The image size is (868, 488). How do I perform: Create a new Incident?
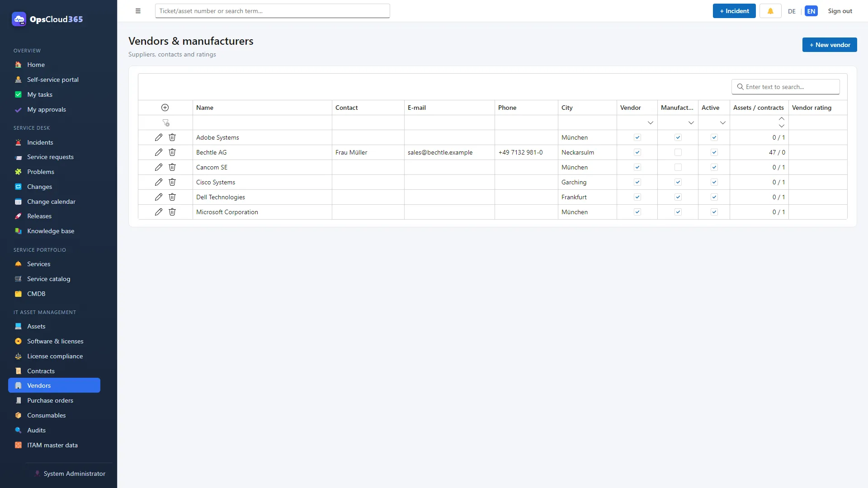[734, 11]
